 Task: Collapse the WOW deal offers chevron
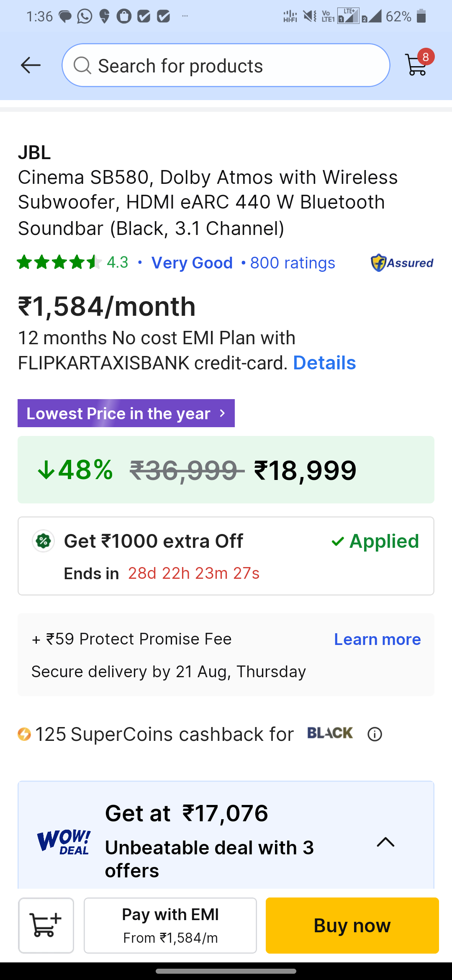[385, 842]
